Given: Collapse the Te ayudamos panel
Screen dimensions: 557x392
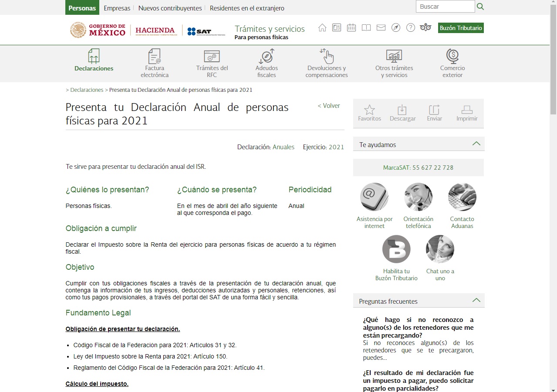Looking at the screenshot, I should pyautogui.click(x=477, y=144).
